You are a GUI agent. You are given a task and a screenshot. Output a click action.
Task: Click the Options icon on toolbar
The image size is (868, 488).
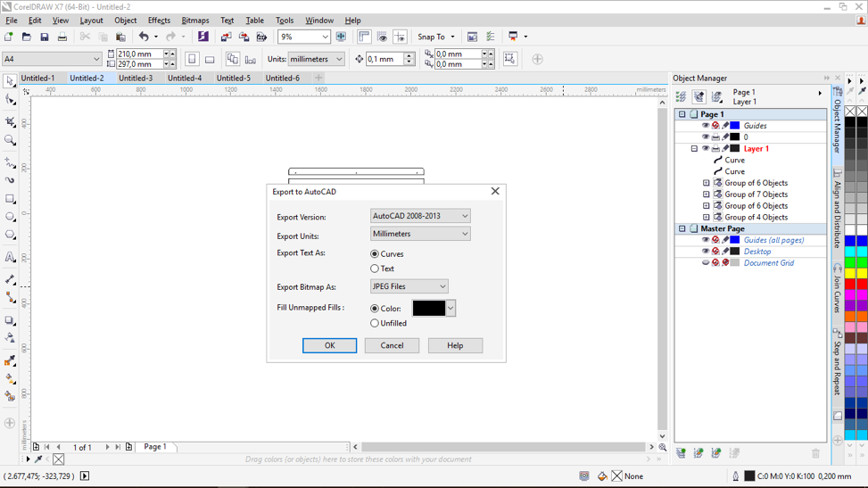(x=490, y=37)
